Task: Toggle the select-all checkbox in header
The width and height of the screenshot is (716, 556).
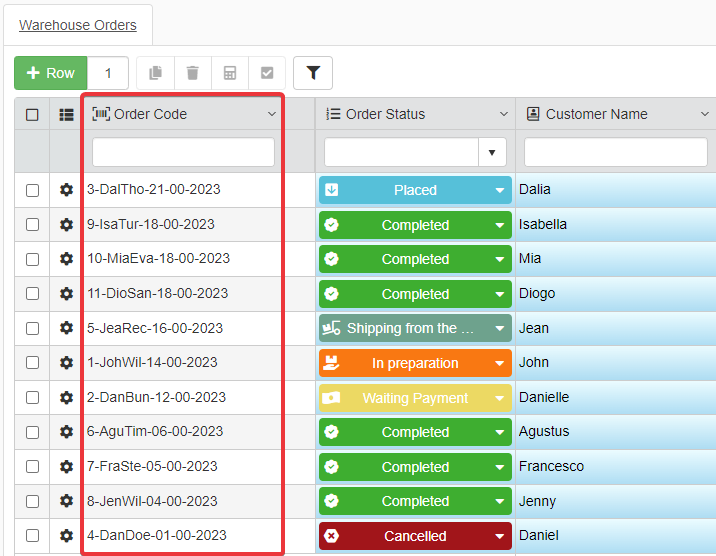Action: [x=32, y=115]
